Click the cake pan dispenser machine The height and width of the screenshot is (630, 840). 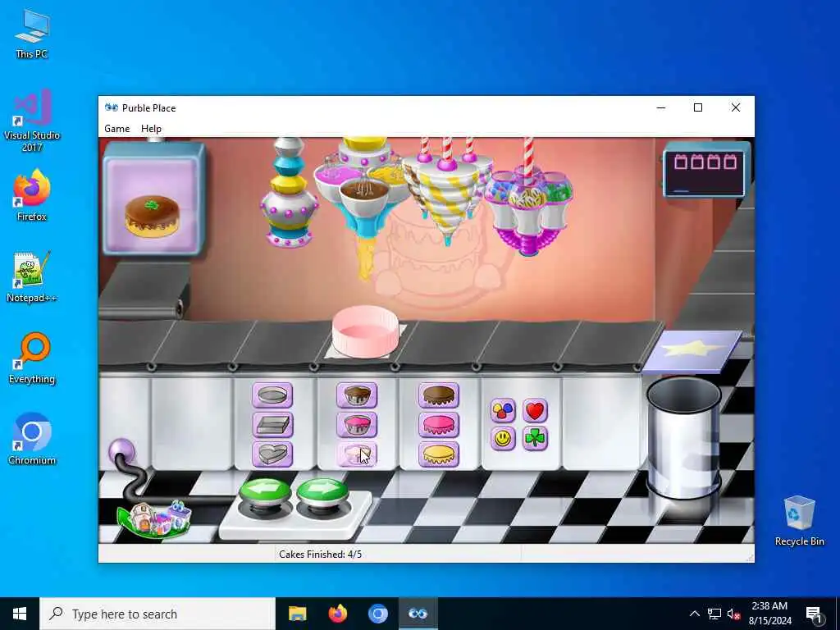coord(290,193)
